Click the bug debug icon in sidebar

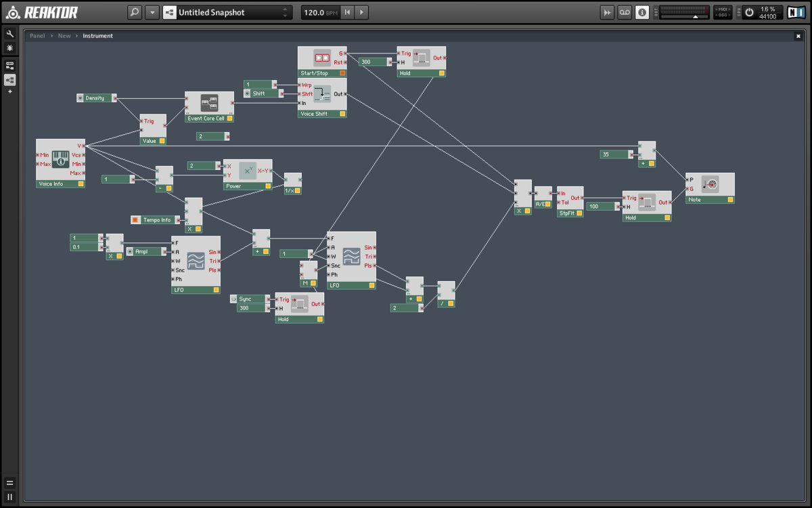pos(9,48)
